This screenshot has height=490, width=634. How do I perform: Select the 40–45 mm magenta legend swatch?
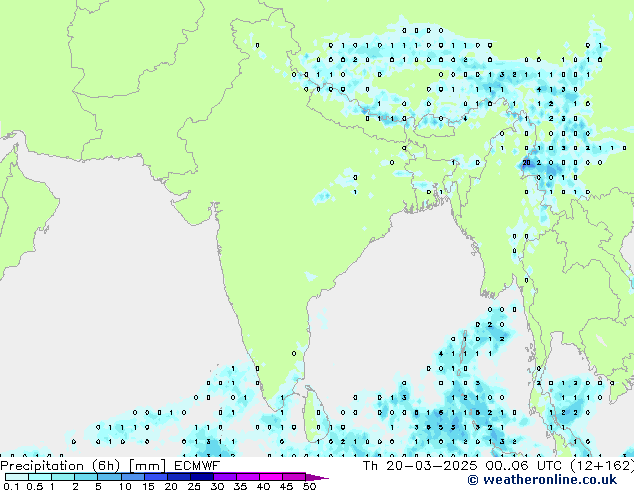271,477
